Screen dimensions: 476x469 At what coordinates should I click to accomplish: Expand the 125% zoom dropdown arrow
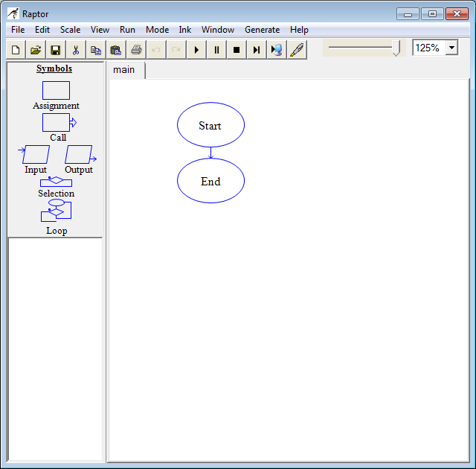tap(451, 48)
